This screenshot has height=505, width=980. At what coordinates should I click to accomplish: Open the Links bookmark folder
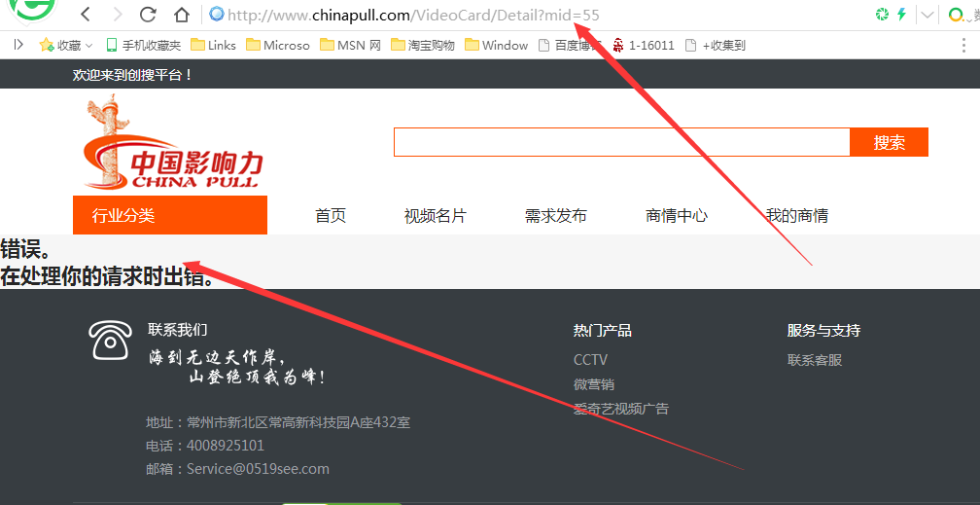[x=213, y=45]
